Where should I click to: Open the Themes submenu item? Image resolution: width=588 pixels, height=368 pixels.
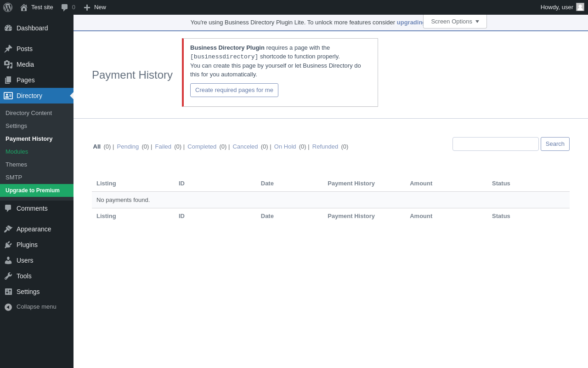click(x=16, y=164)
